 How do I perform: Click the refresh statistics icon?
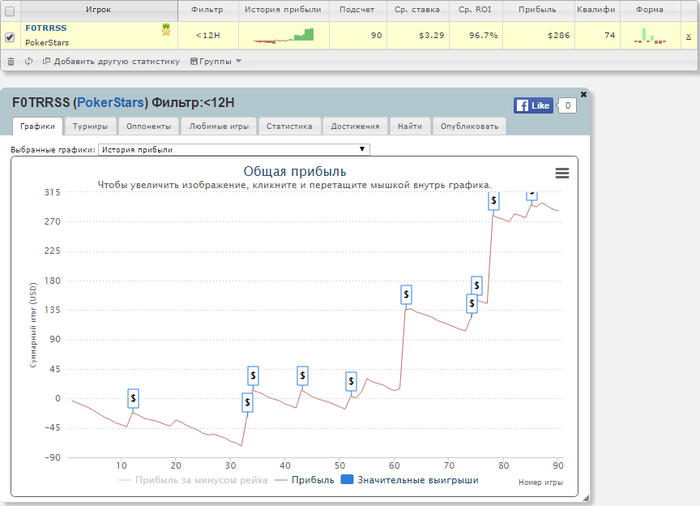[29, 61]
